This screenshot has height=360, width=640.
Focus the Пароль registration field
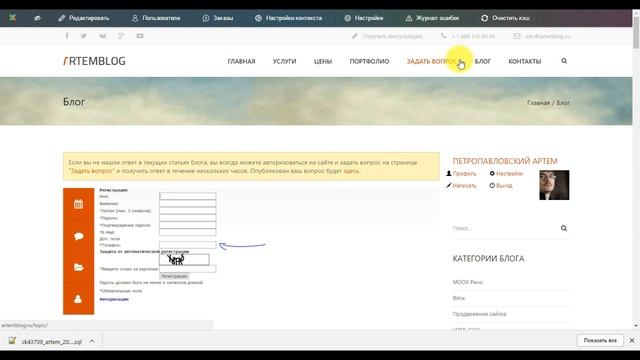(188, 218)
